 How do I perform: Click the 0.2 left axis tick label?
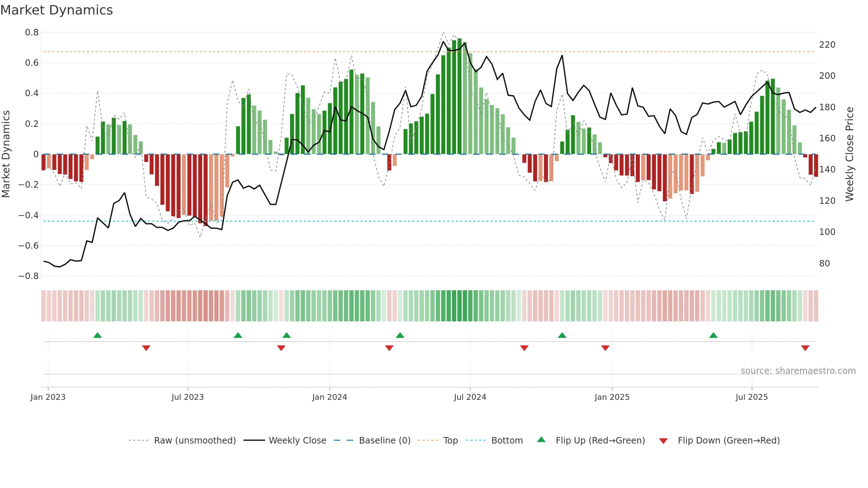click(32, 124)
